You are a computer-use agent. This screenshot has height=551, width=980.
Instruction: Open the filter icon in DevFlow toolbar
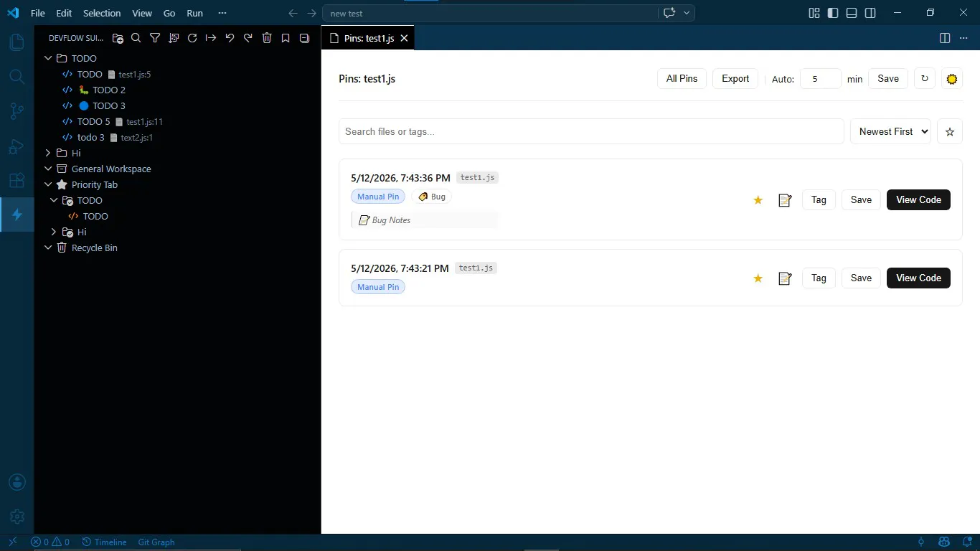click(x=155, y=38)
